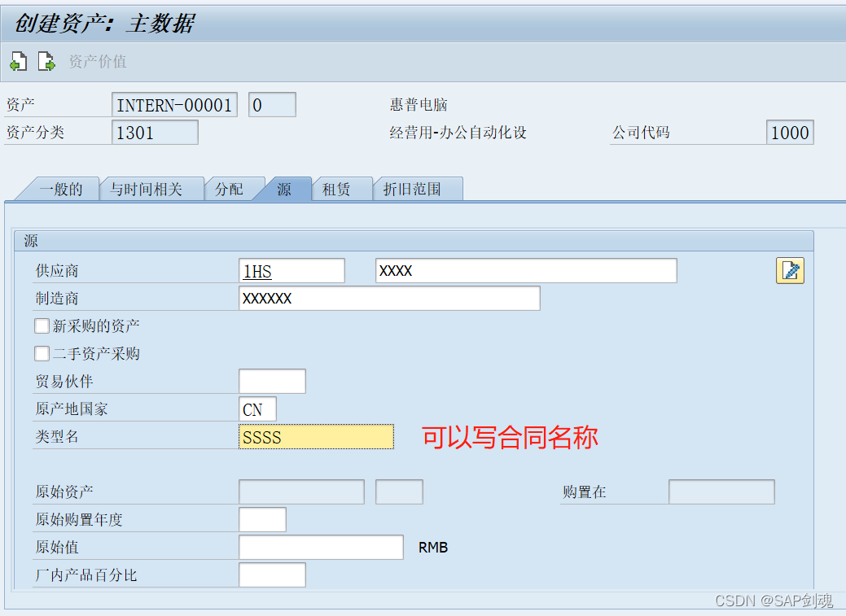Enable the 新采购的资产 checkbox
This screenshot has width=846, height=616.
tap(42, 325)
